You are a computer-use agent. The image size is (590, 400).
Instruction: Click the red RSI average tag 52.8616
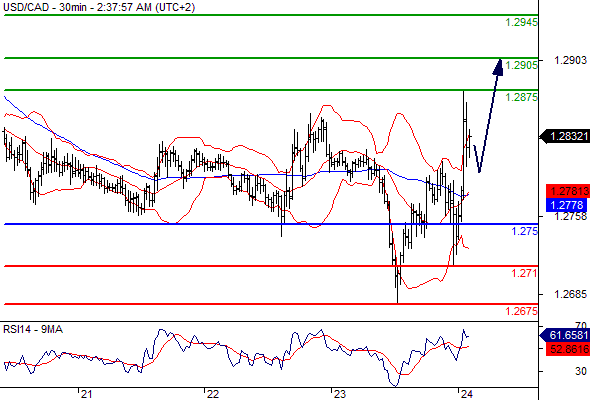coord(568,349)
